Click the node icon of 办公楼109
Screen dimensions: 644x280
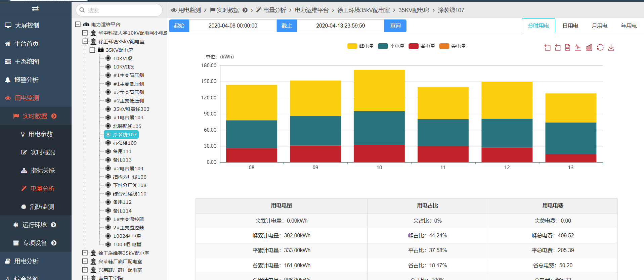[x=108, y=143]
